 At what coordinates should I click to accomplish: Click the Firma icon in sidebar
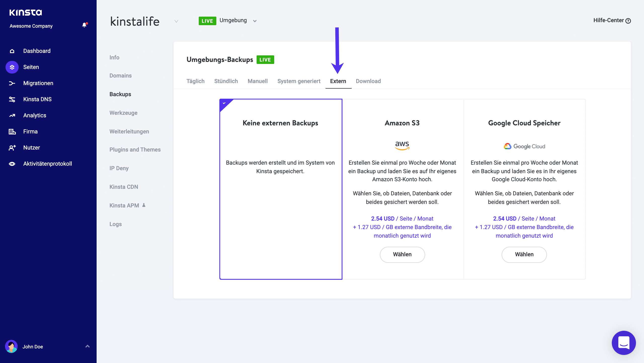(x=12, y=131)
